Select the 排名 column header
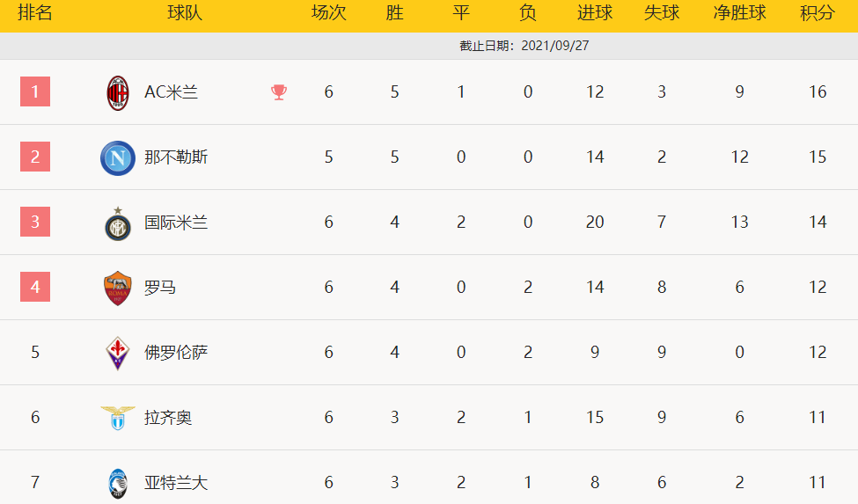This screenshot has height=504, width=858. click(35, 13)
